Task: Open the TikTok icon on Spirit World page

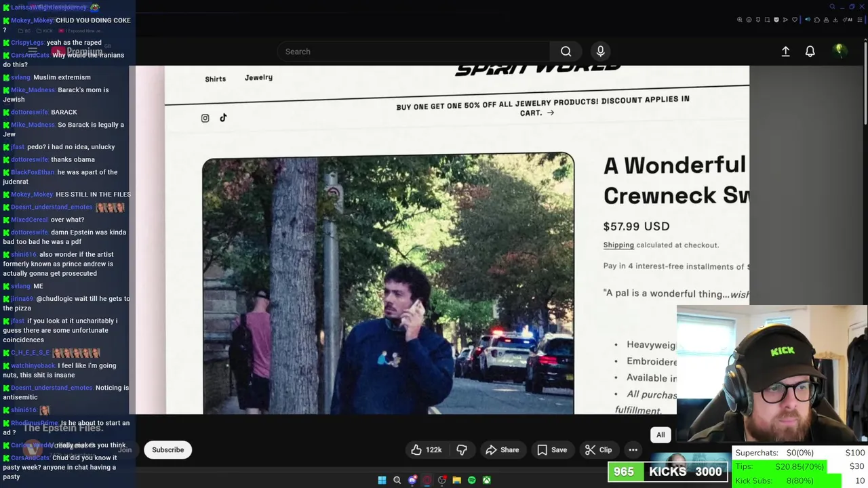Action: [223, 117]
